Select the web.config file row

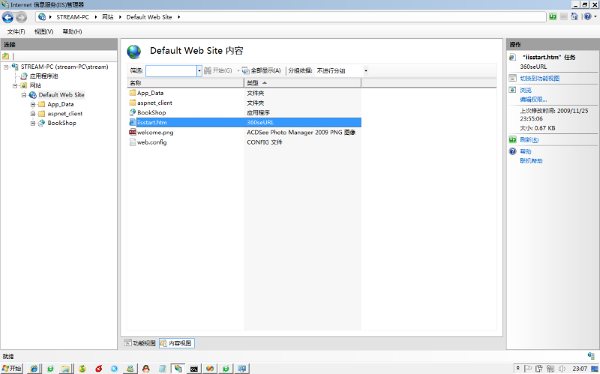[x=244, y=142]
